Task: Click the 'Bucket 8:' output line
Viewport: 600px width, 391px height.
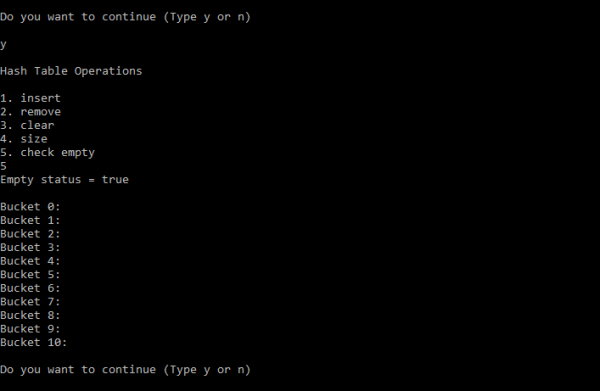Action: point(30,316)
